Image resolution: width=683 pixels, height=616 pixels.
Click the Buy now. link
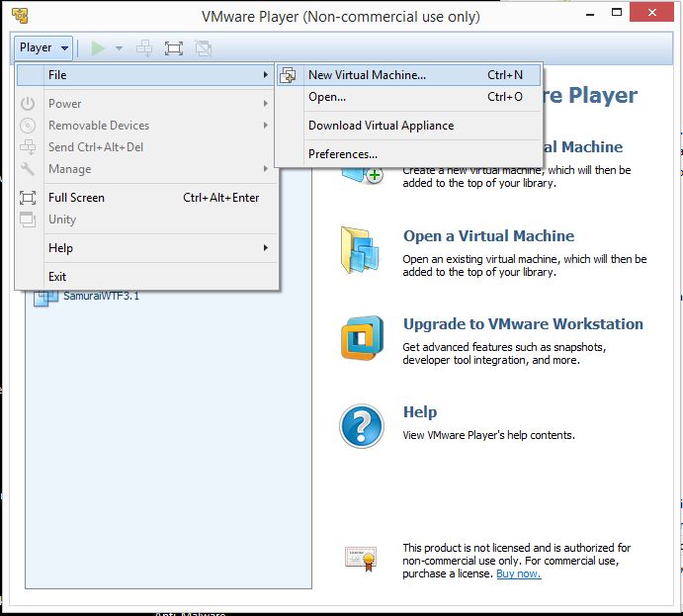[518, 573]
